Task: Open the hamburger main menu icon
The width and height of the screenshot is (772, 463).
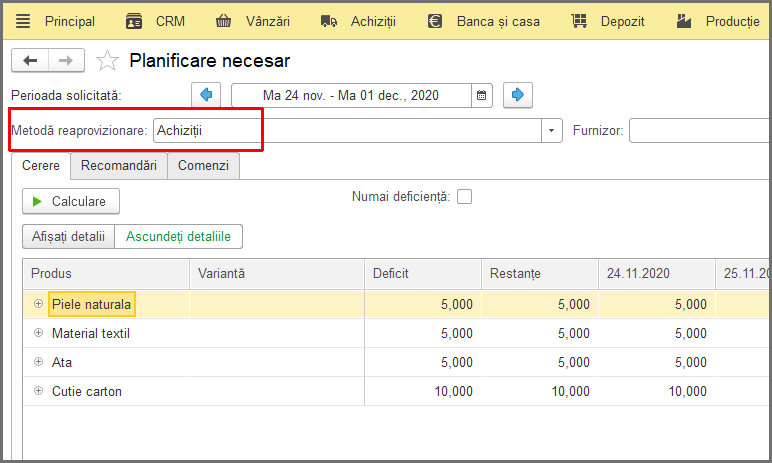Action: tap(23, 21)
